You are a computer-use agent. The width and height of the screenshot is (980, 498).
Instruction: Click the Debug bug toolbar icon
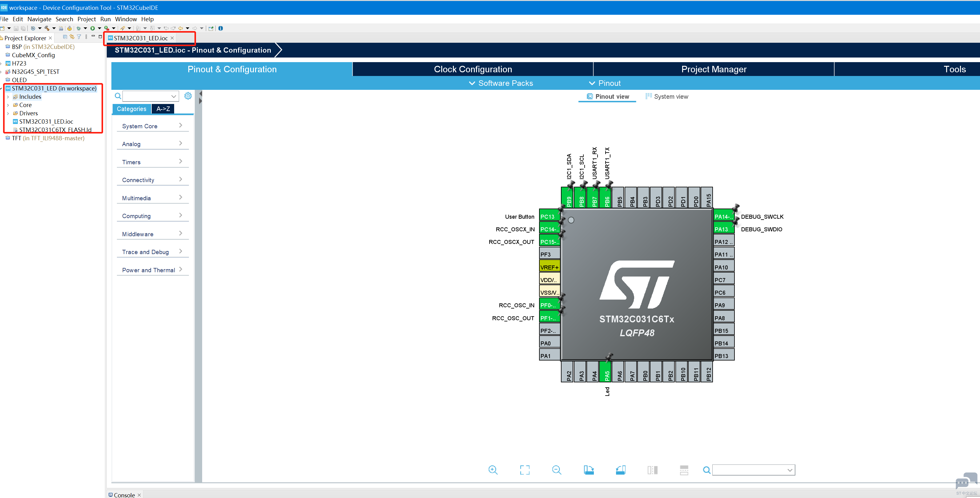pyautogui.click(x=79, y=28)
